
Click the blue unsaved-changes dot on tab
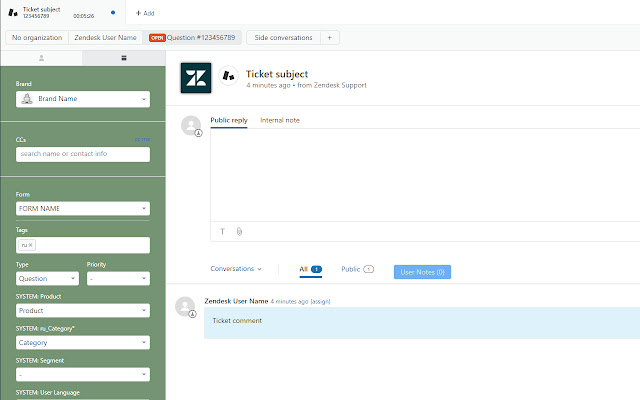click(x=113, y=13)
